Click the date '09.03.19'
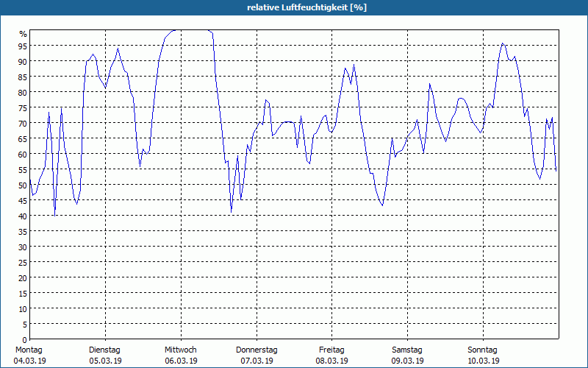The width and height of the screenshot is (588, 368). point(408,361)
